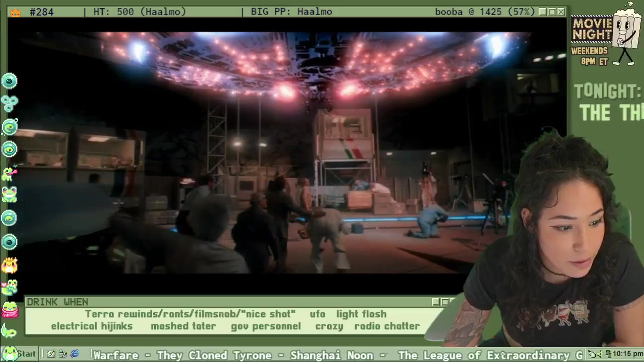Minimize the DRINK WHEN window
Image resolution: width=644 pixels, height=362 pixels.
pos(436,302)
